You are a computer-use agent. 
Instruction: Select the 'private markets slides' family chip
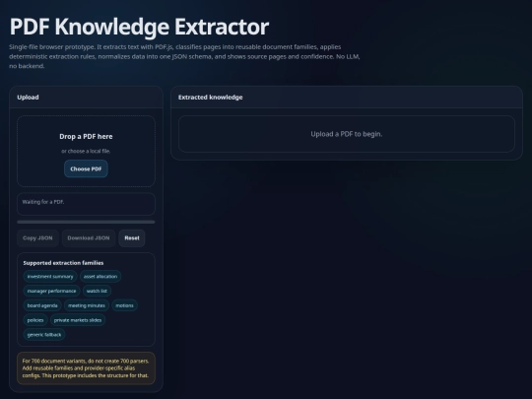coord(78,320)
